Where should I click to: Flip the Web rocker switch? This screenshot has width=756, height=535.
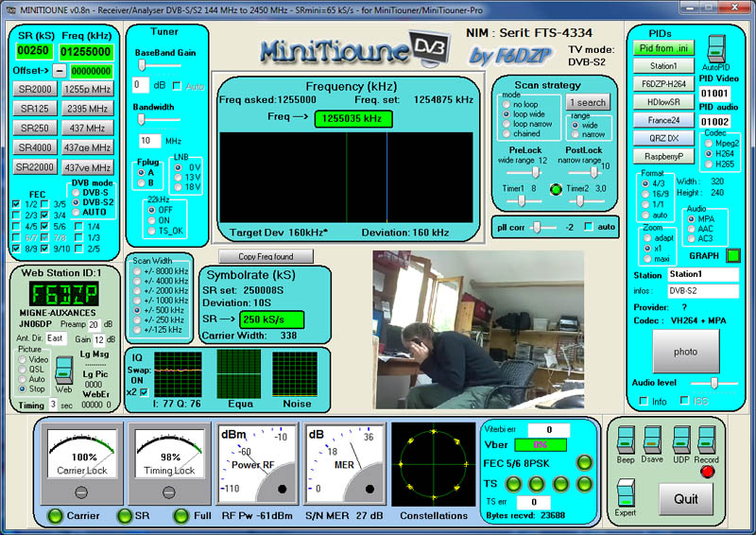(63, 370)
